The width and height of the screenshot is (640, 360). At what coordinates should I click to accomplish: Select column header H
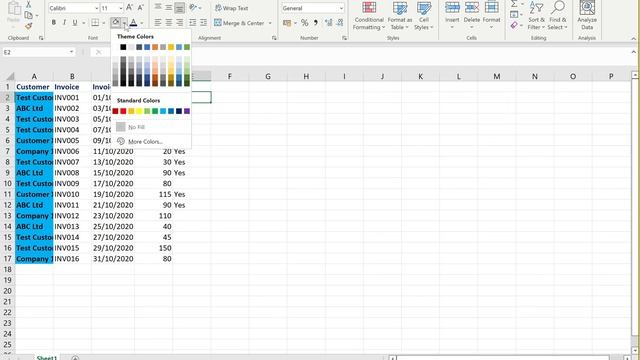point(306,76)
